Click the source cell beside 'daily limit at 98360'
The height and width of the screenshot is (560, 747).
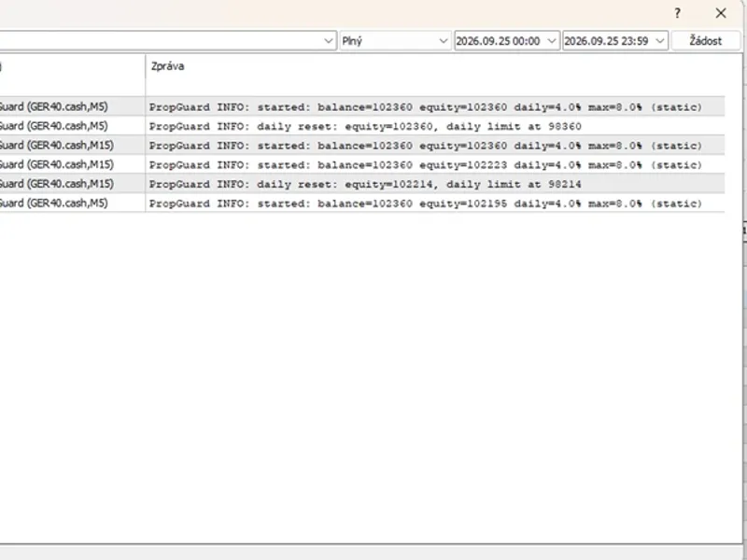tap(73, 126)
